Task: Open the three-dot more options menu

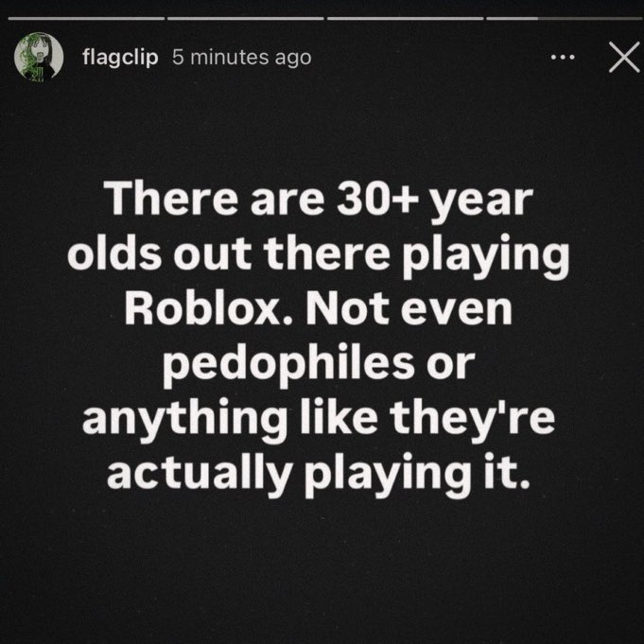Action: (563, 58)
